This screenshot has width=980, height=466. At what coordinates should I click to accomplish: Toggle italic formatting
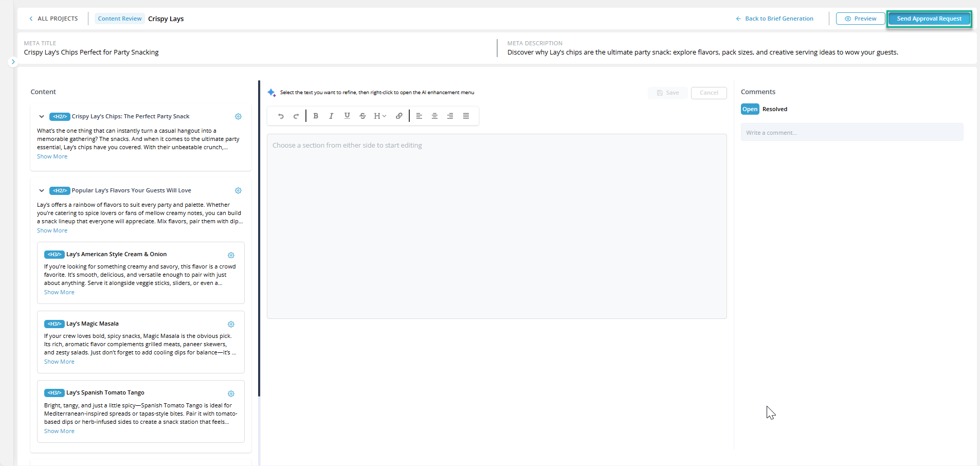[x=331, y=116]
